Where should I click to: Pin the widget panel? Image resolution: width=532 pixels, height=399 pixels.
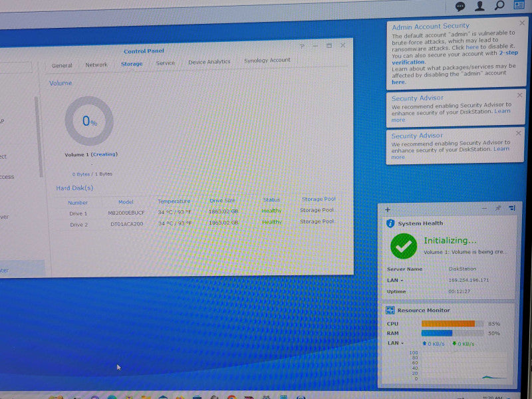click(x=497, y=208)
